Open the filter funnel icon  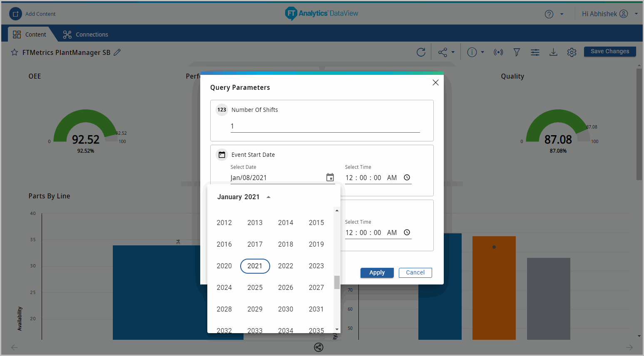(517, 52)
